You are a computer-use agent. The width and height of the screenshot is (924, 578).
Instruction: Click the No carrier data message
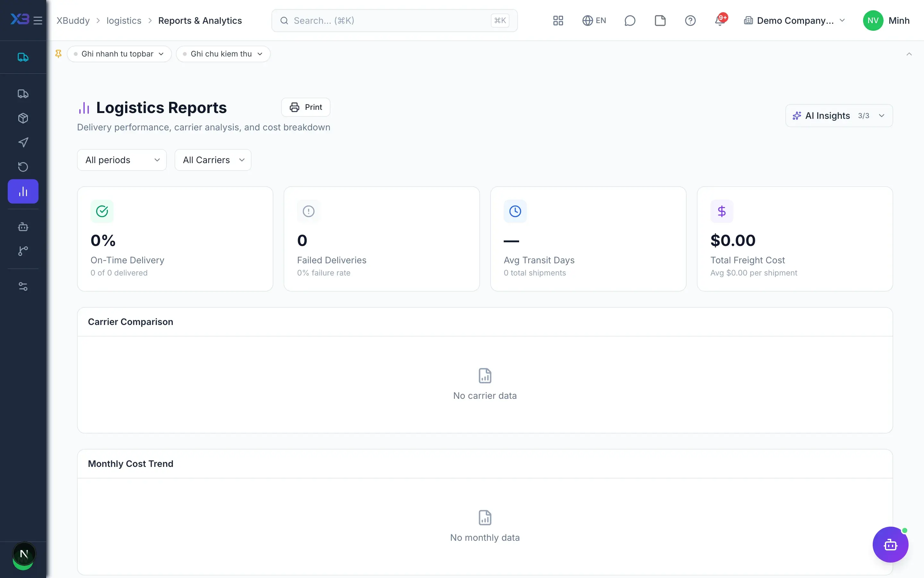(x=485, y=396)
